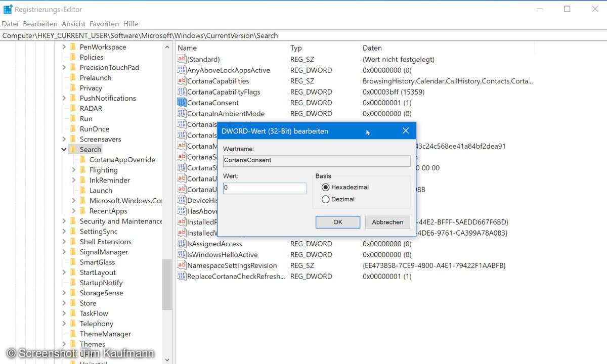Select the NamespaceSettingsRevision string icon
The width and height of the screenshot is (607, 364).
click(182, 265)
